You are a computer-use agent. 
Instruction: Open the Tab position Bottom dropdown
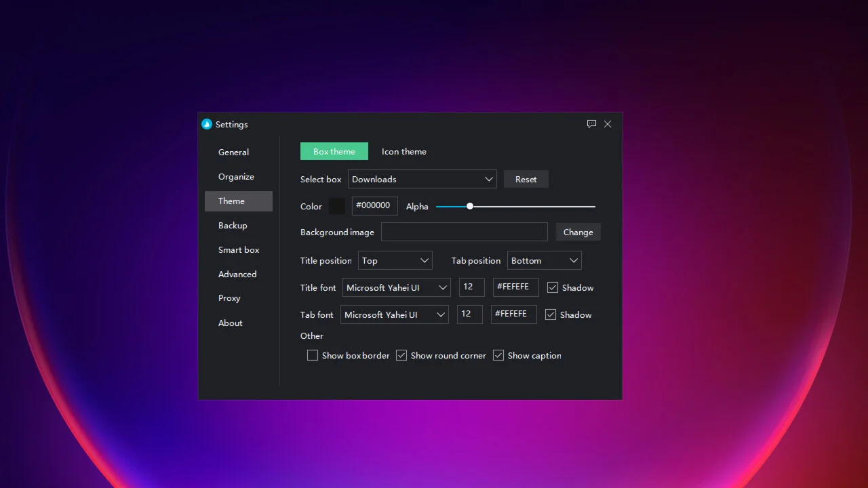[544, 260]
